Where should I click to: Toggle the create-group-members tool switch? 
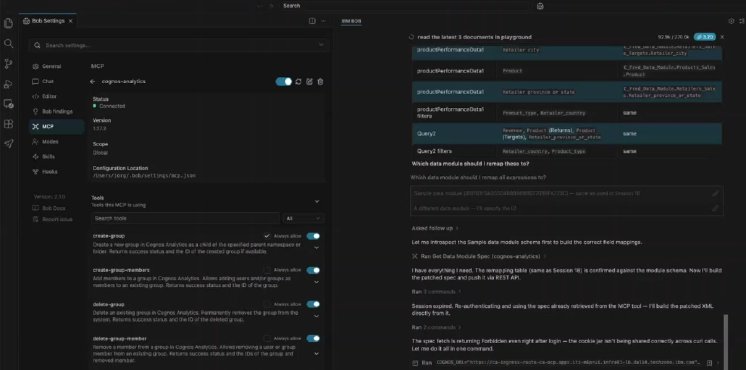click(313, 270)
